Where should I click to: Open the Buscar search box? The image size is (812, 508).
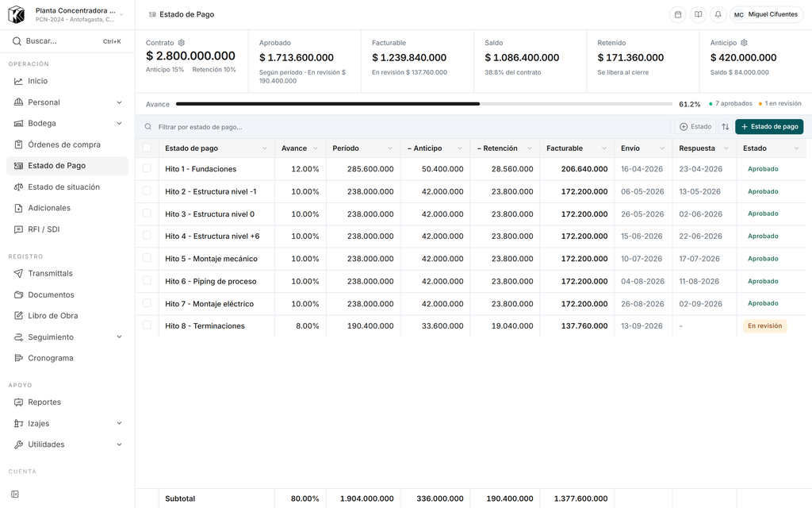coord(67,41)
